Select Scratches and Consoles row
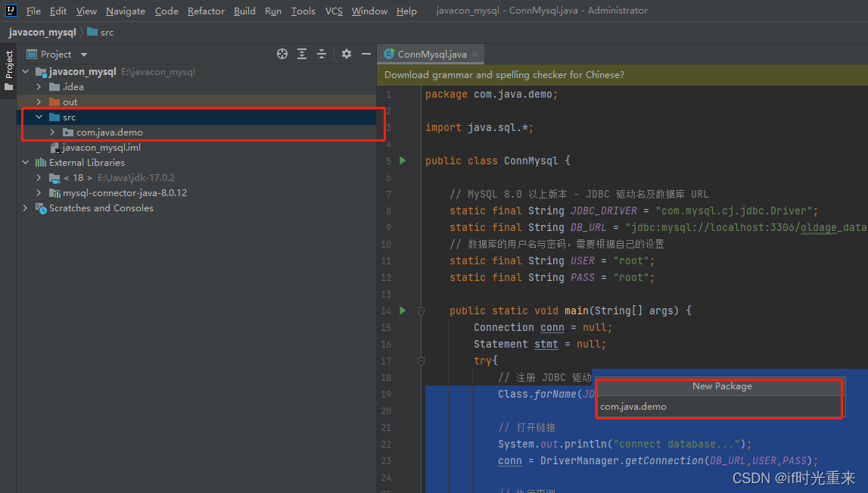This screenshot has height=493, width=868. 197,207
